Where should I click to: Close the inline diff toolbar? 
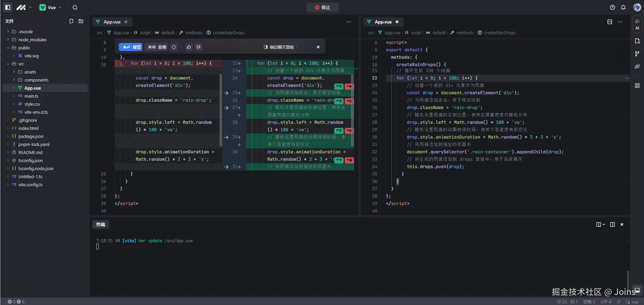click(318, 47)
